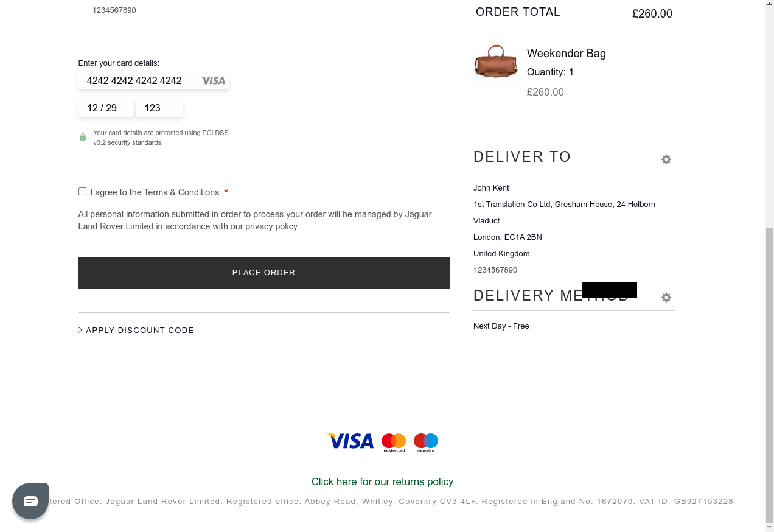Screen dimensions: 774x532
Task: Click the CVC security code field
Action: coord(158,108)
